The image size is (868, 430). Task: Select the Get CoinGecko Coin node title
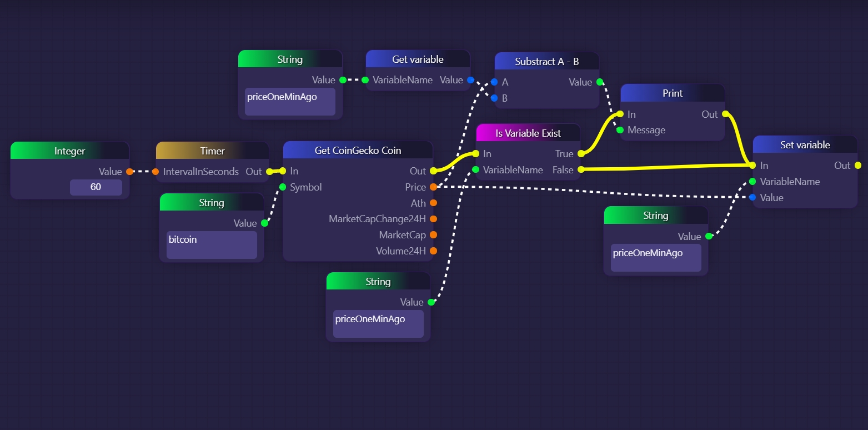358,151
